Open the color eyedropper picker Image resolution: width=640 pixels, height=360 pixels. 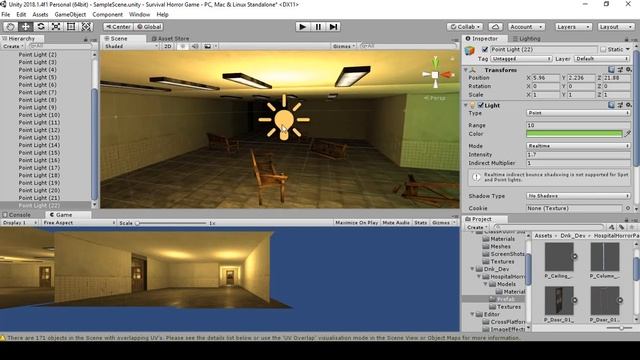(x=628, y=133)
